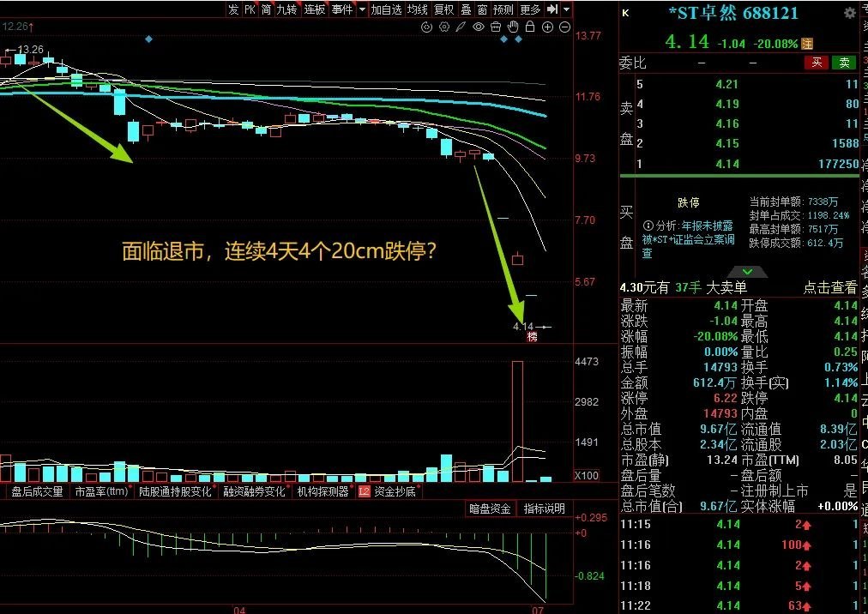This screenshot has height=614, width=868.
Task: Open the 更多 more menu
Action: (530, 9)
